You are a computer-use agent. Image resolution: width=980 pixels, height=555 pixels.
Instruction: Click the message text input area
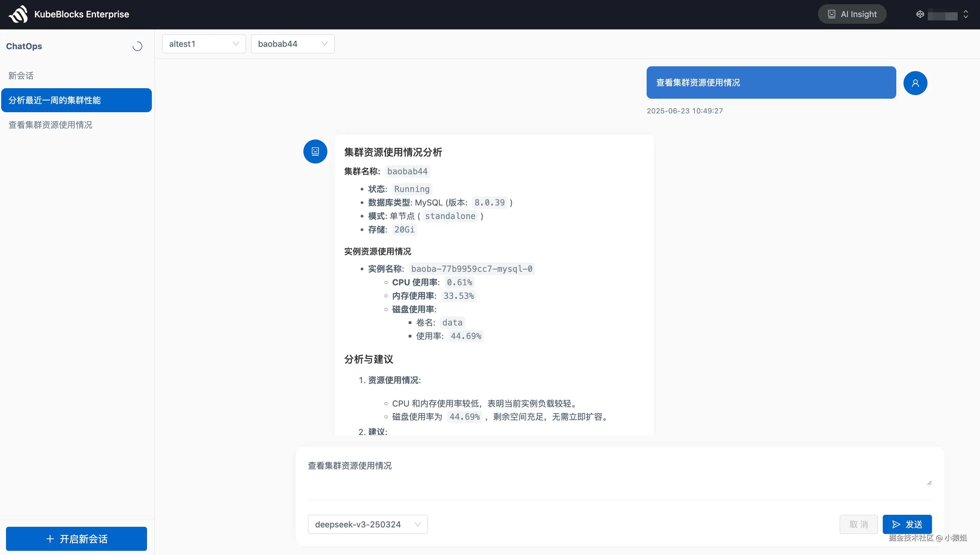click(610, 473)
